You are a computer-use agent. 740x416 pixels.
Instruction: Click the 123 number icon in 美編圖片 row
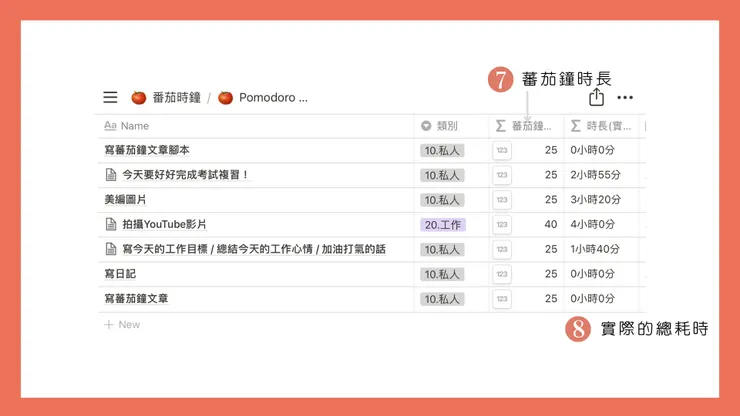coord(502,200)
